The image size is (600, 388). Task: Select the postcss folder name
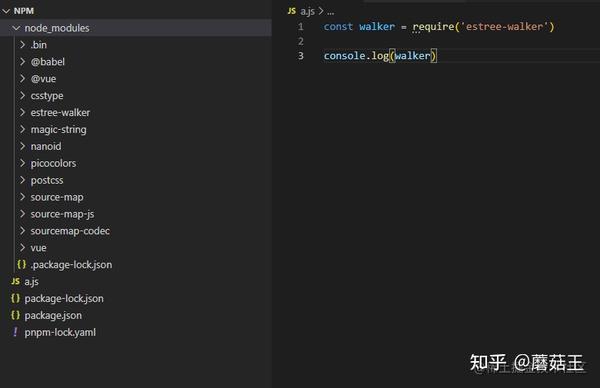tap(47, 180)
